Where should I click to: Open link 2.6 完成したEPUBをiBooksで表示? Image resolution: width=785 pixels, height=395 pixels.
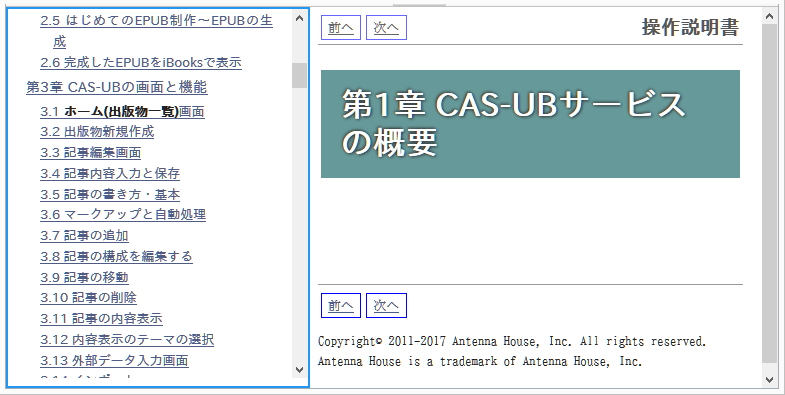[x=141, y=63]
